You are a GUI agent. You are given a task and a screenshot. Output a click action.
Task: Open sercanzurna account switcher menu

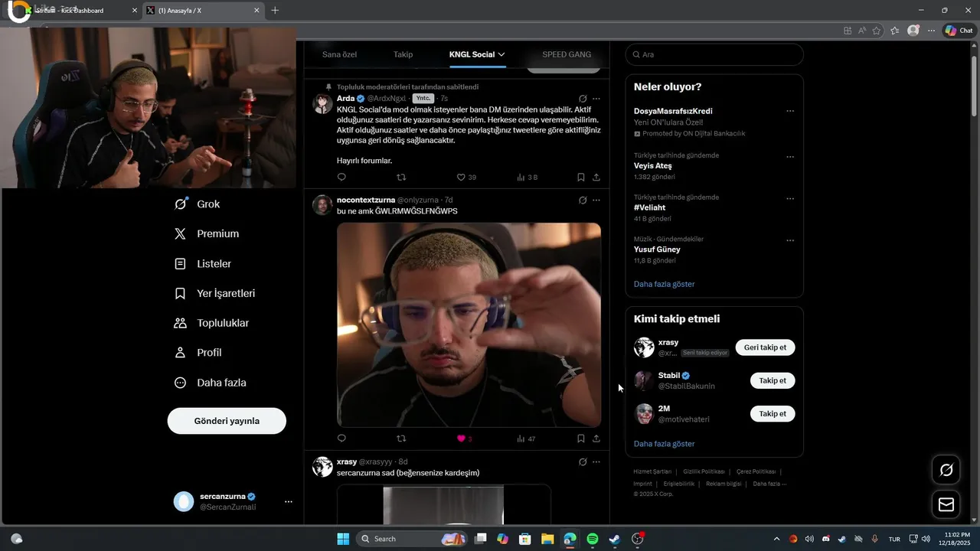pyautogui.click(x=289, y=502)
